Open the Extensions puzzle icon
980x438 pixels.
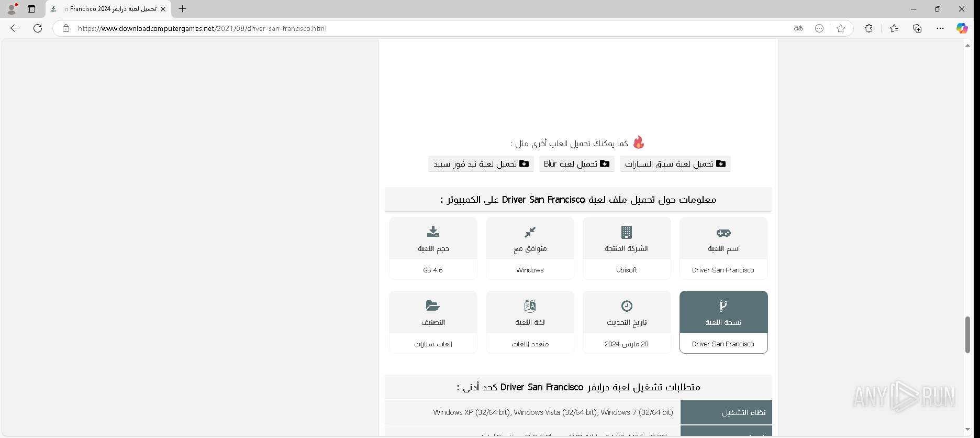point(868,28)
